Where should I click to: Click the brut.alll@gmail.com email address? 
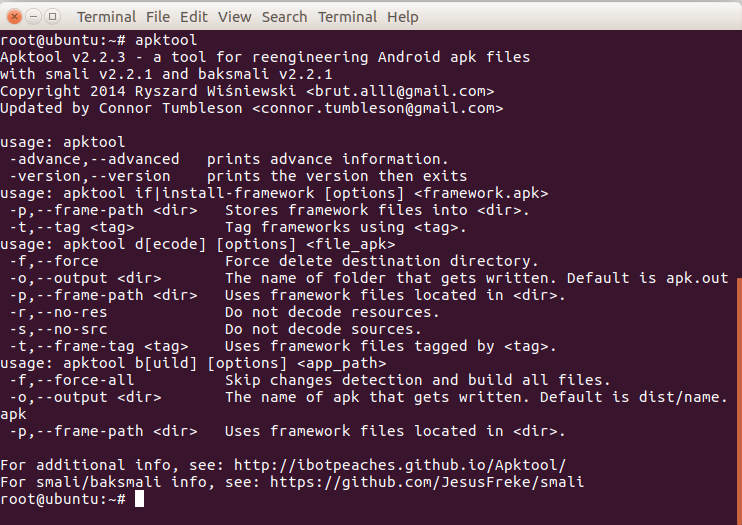coord(400,91)
